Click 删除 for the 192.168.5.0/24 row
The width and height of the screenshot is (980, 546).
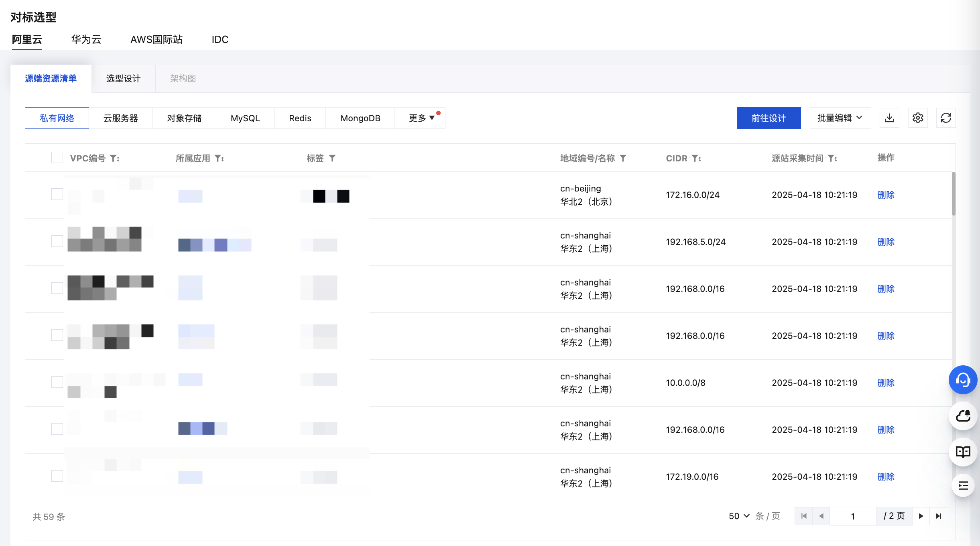(886, 242)
